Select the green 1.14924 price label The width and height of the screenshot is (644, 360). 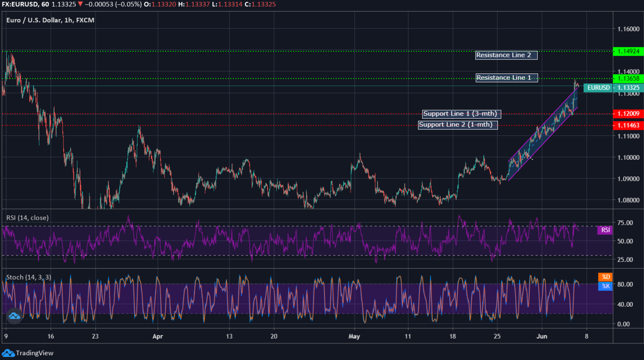coord(628,51)
